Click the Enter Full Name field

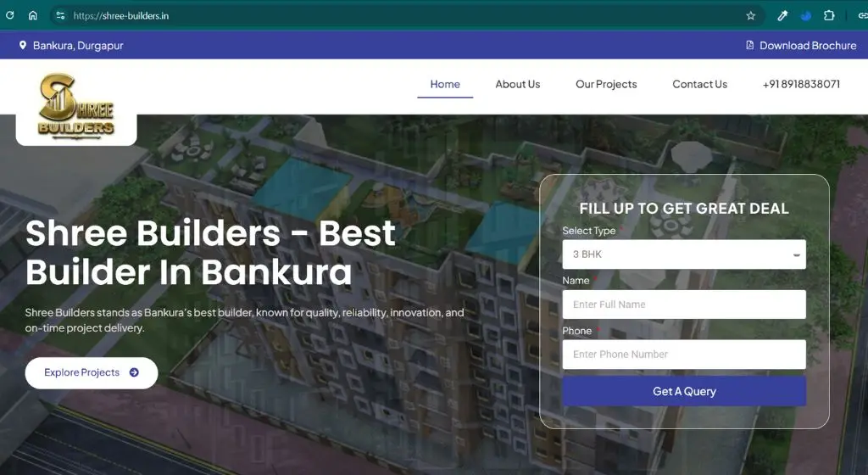pyautogui.click(x=684, y=305)
